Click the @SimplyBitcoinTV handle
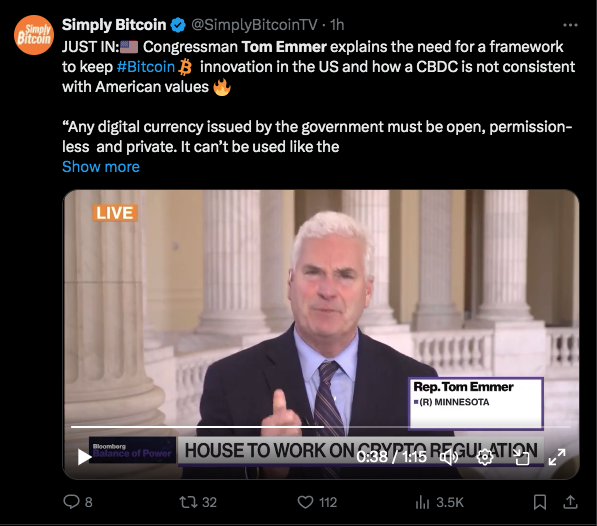 point(254,25)
